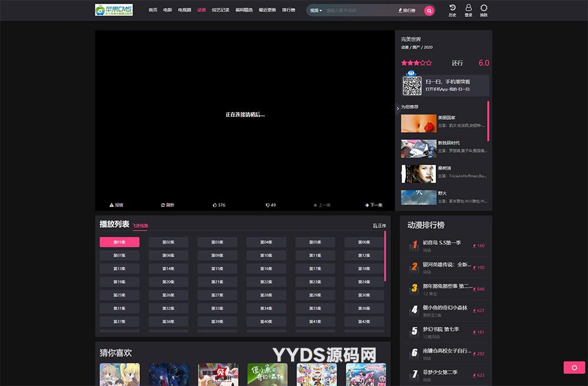588x386 pixels.
Task: Open the 美丽国家 recommended thumbnail
Action: [418, 123]
